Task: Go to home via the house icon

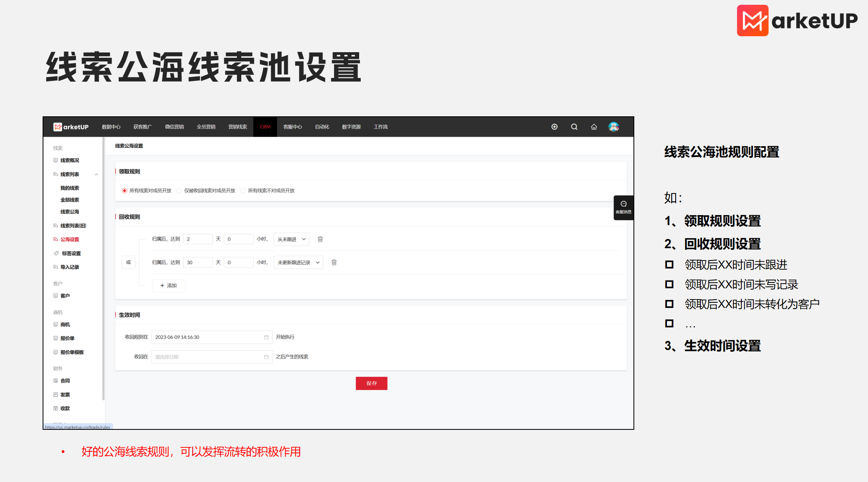Action: pos(594,127)
